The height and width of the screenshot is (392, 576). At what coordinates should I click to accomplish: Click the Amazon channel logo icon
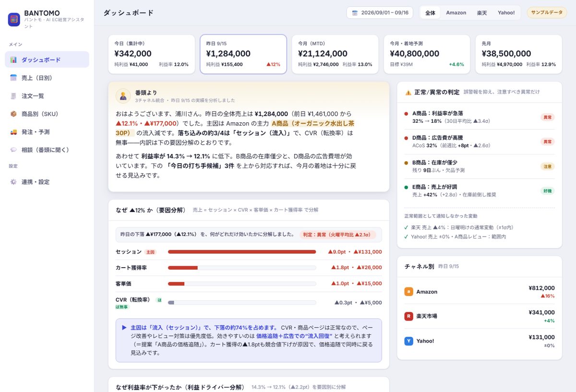[409, 292]
